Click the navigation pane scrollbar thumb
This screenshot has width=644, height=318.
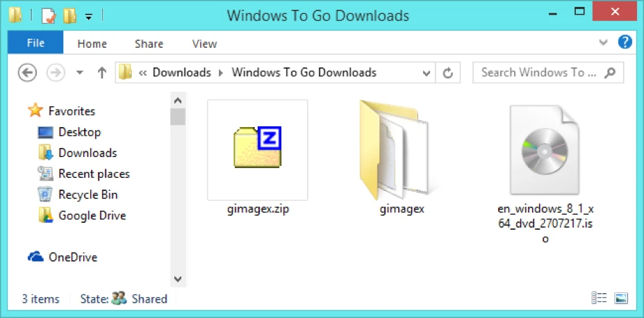(x=177, y=117)
